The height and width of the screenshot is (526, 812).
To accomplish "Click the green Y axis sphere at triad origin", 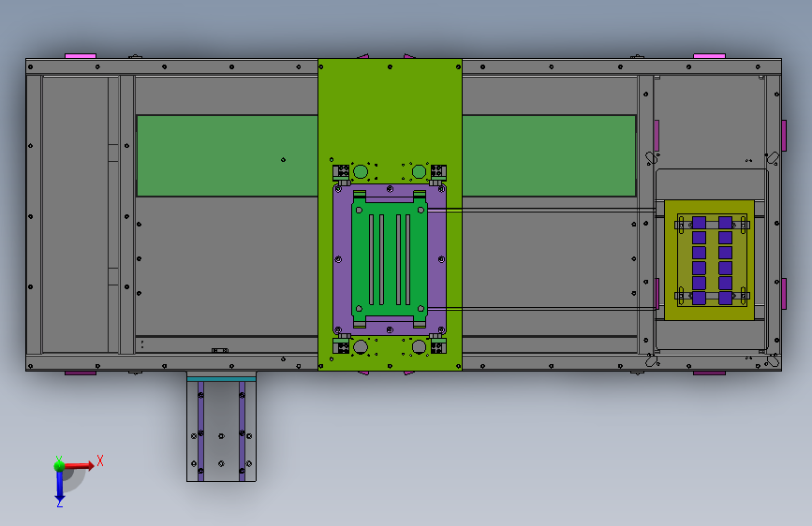I will pyautogui.click(x=59, y=466).
